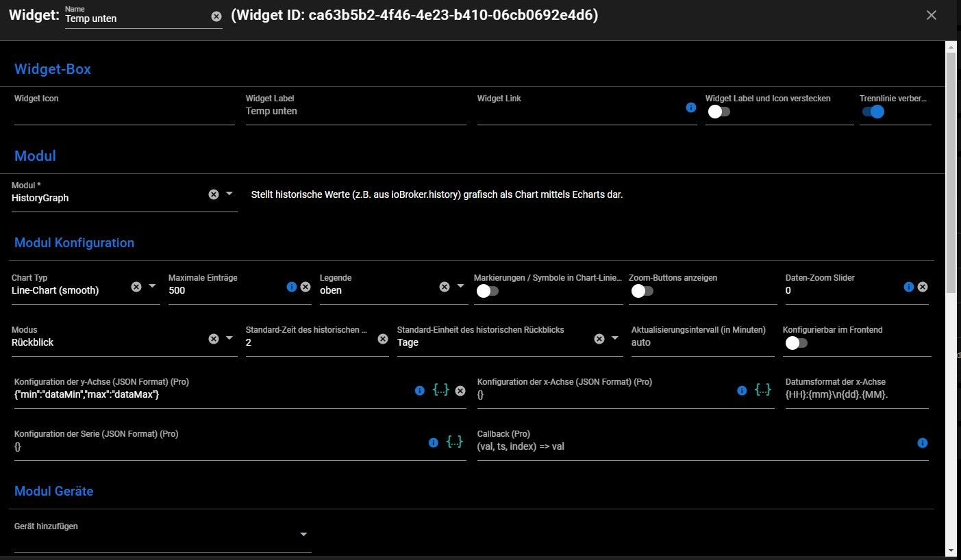Toggle Markierungen / Symbole in Chart-Linie
The width and height of the screenshot is (961, 560).
click(487, 291)
